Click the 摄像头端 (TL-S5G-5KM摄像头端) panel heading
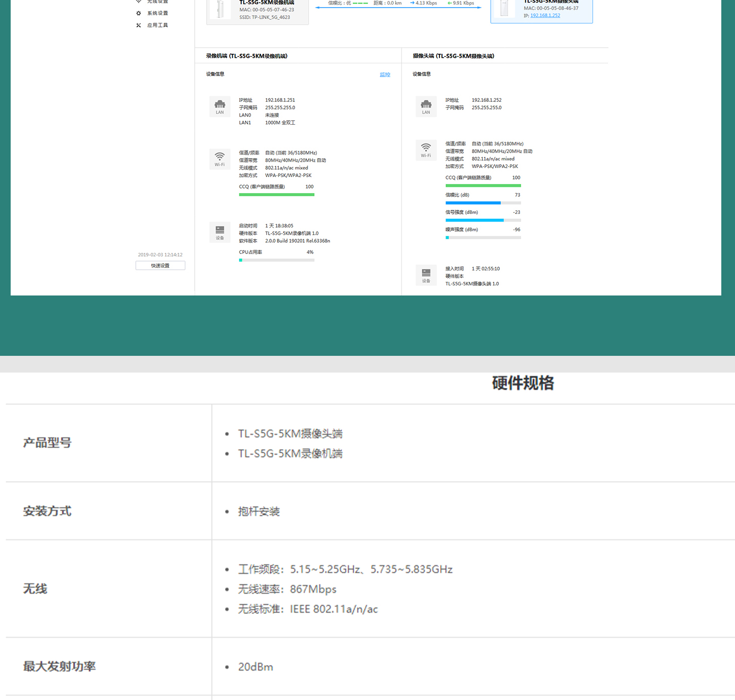This screenshot has width=735, height=700. (454, 56)
